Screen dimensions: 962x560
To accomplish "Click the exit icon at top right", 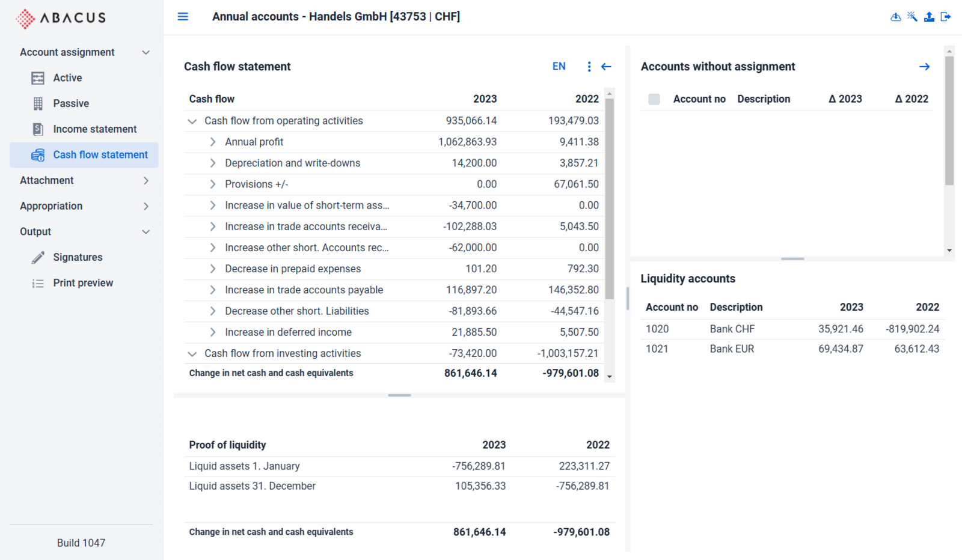I will pos(946,17).
